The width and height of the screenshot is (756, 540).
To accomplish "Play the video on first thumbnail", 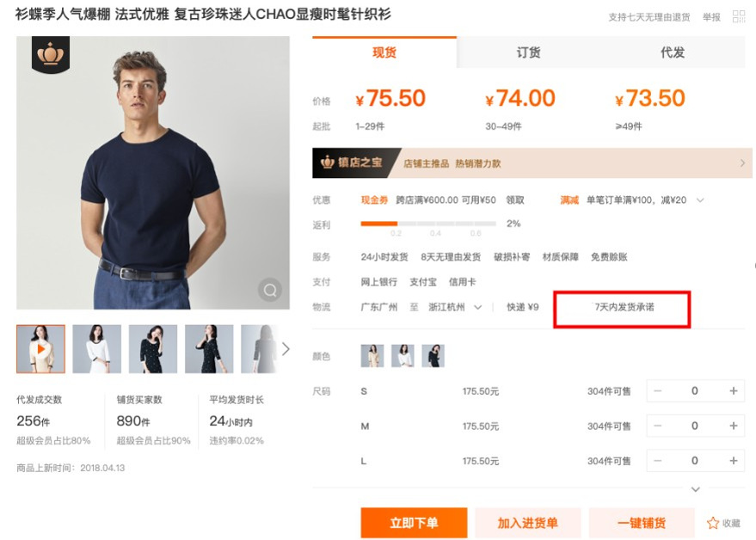I will (40, 349).
